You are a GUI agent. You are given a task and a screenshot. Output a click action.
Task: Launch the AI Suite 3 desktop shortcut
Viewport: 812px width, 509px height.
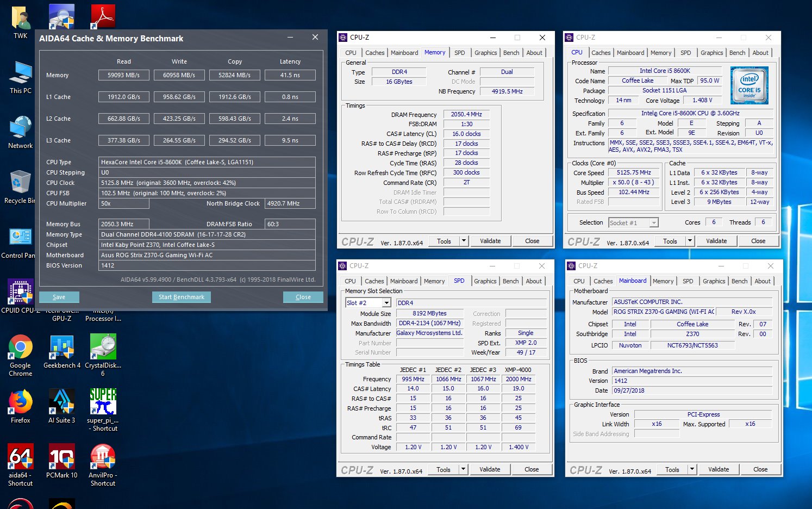(x=62, y=406)
